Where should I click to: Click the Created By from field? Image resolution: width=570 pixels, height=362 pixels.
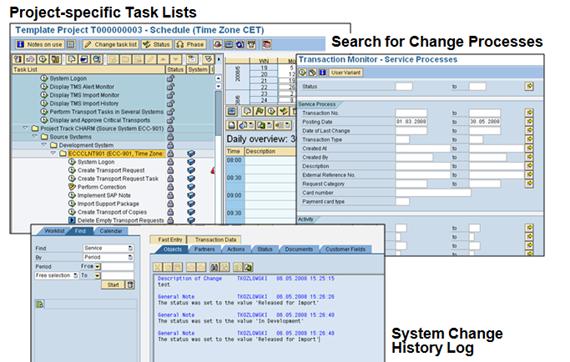tap(414, 157)
